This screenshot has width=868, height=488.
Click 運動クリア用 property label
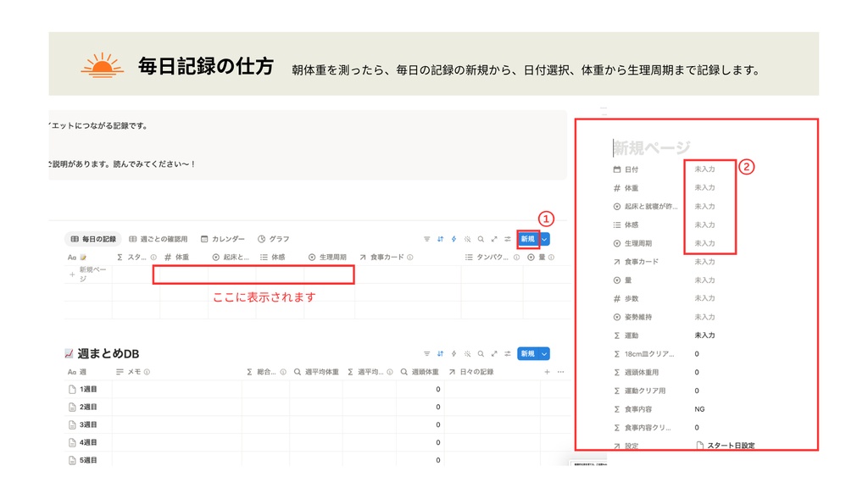[645, 391]
